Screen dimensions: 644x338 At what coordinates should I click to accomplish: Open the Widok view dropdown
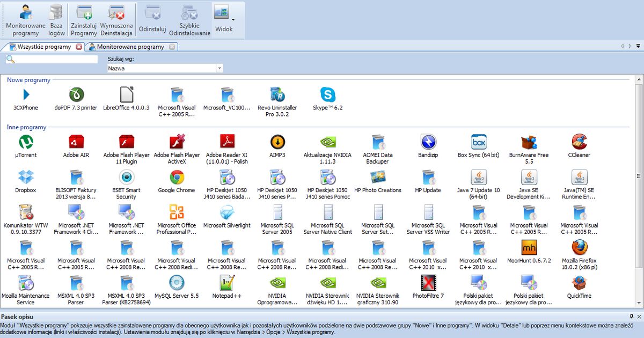coord(224,20)
